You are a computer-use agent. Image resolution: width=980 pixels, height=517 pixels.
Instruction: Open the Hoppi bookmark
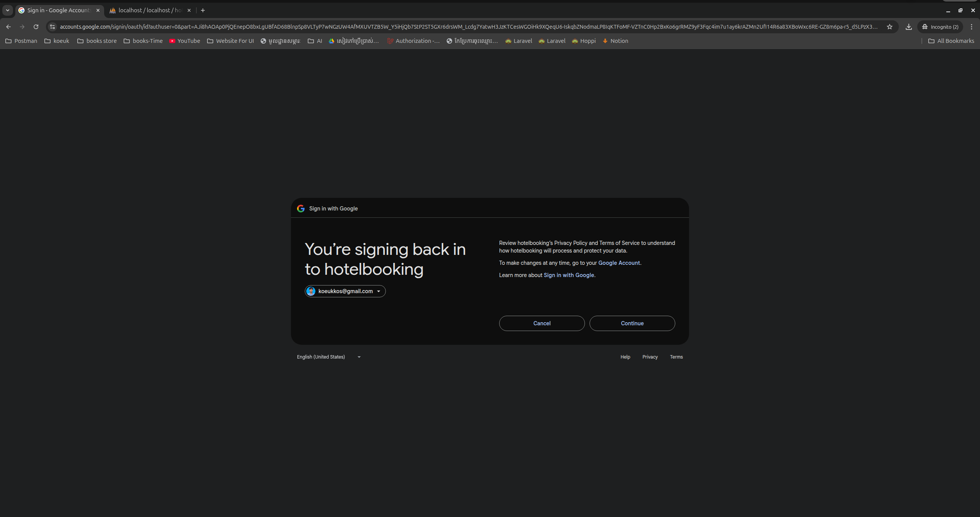(x=584, y=41)
